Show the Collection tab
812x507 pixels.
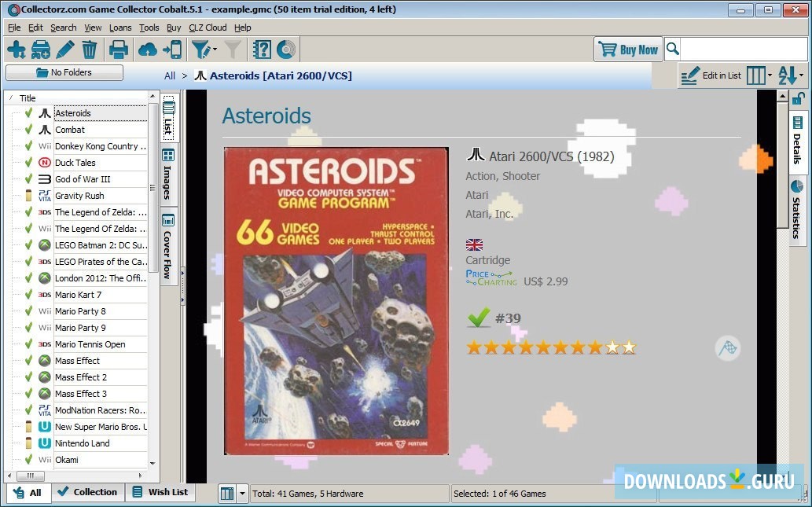click(87, 492)
